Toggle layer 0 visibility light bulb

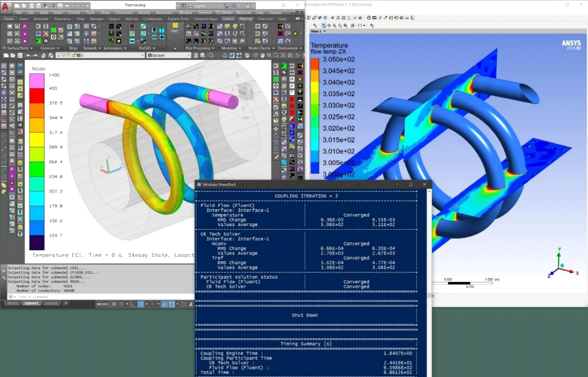59,55
